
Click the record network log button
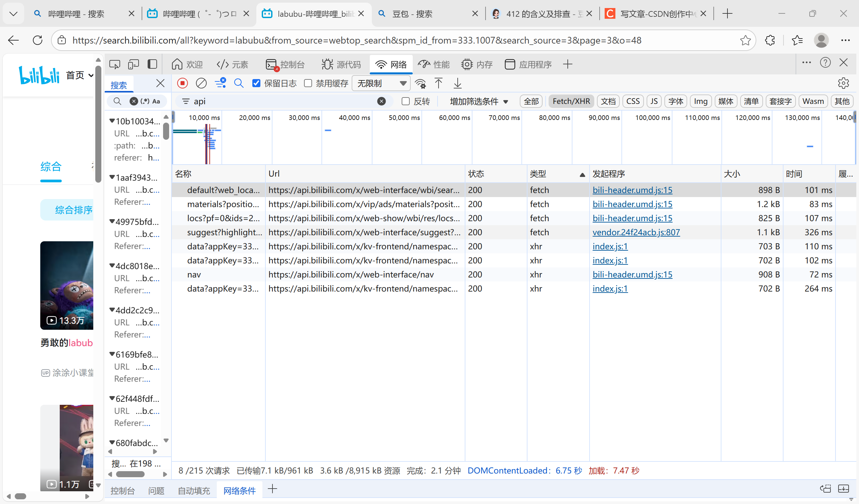click(x=182, y=83)
